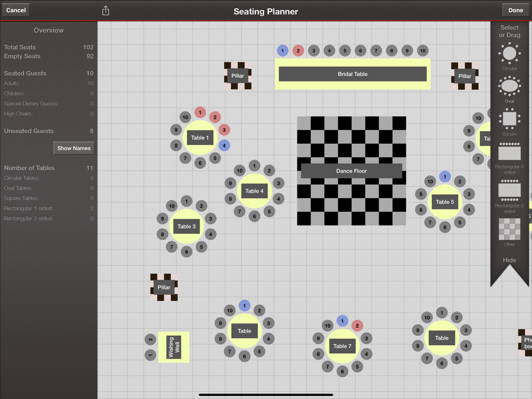Tap blue seat 1 at Table 5
This screenshot has height=399, width=532.
[x=445, y=177]
